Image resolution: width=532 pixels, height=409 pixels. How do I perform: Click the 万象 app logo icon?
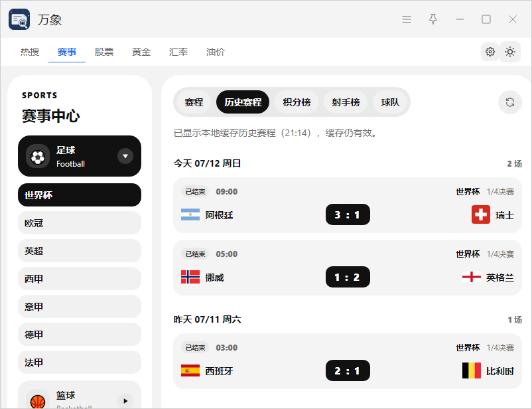click(19, 19)
